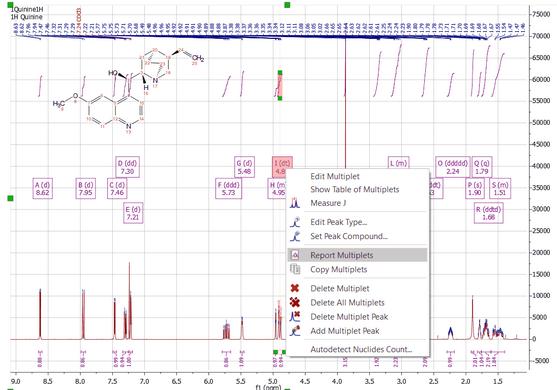Click Measure J menu entry
Screen dimensions: 557x390
tap(328, 203)
